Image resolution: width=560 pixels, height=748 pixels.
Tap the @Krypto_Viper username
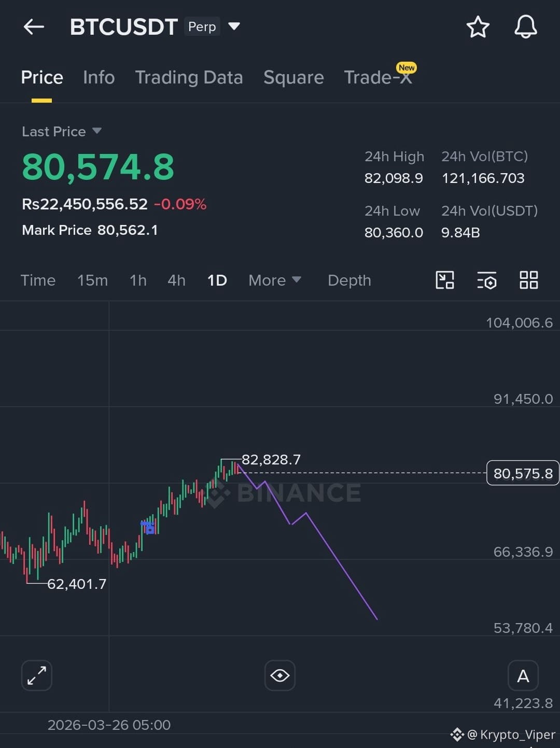511,735
